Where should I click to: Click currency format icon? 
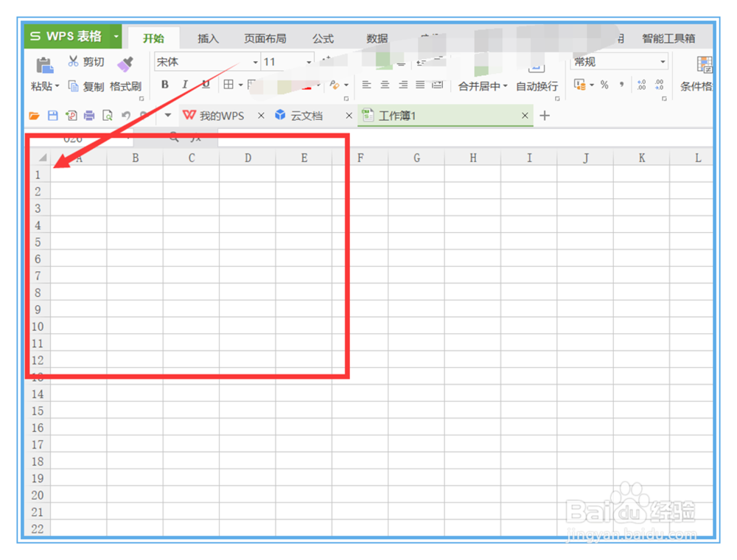579,85
